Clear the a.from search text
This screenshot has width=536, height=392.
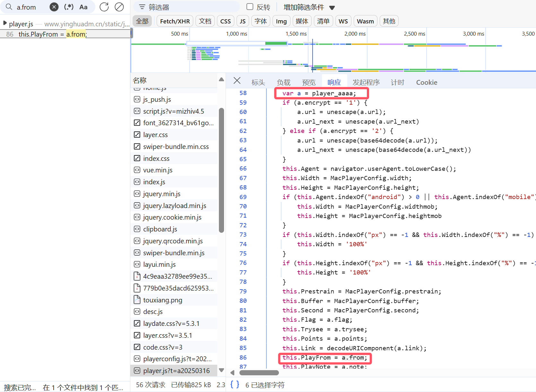(x=54, y=7)
